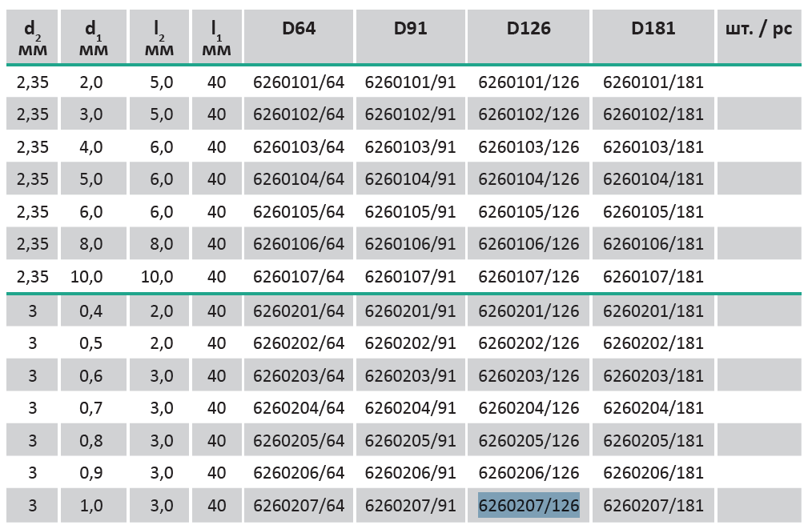Select article number 6260107/181
The image size is (812, 529).
(653, 277)
